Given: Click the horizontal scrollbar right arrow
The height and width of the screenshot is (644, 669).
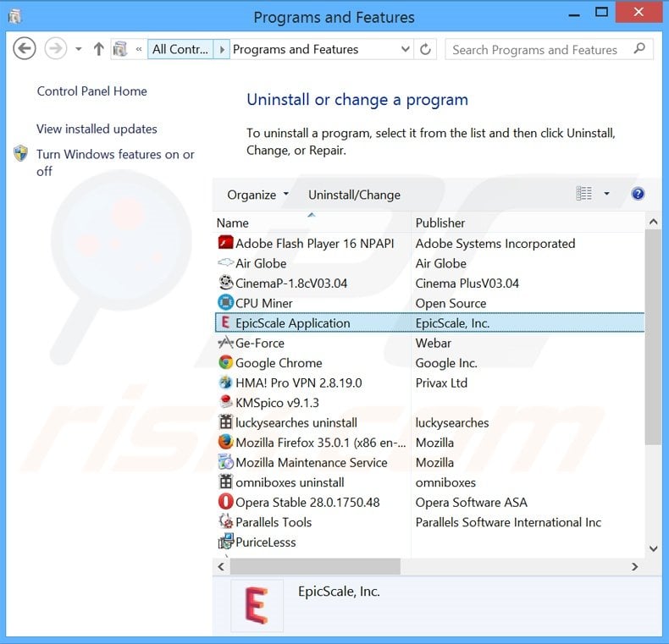Looking at the screenshot, I should [x=635, y=566].
